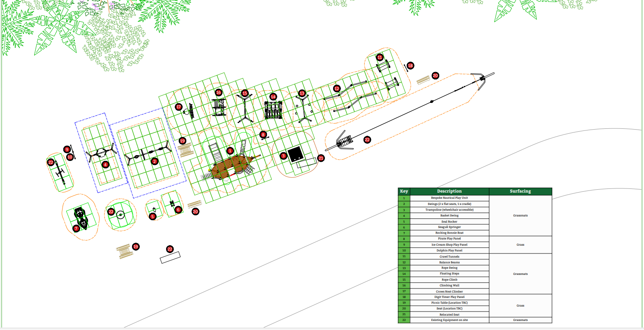Select the Pirate Play Panel row text
Image resolution: width=644 pixels, height=330 pixels.
(x=449, y=239)
